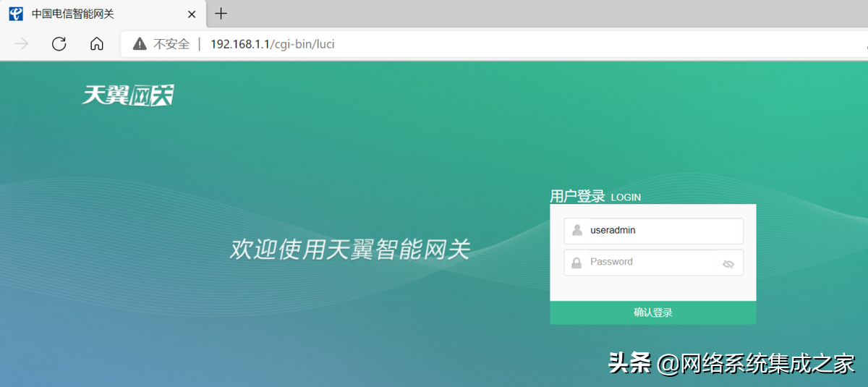The width and height of the screenshot is (868, 387).
Task: Click the 用户登录 LOGIN heading
Action: click(595, 196)
